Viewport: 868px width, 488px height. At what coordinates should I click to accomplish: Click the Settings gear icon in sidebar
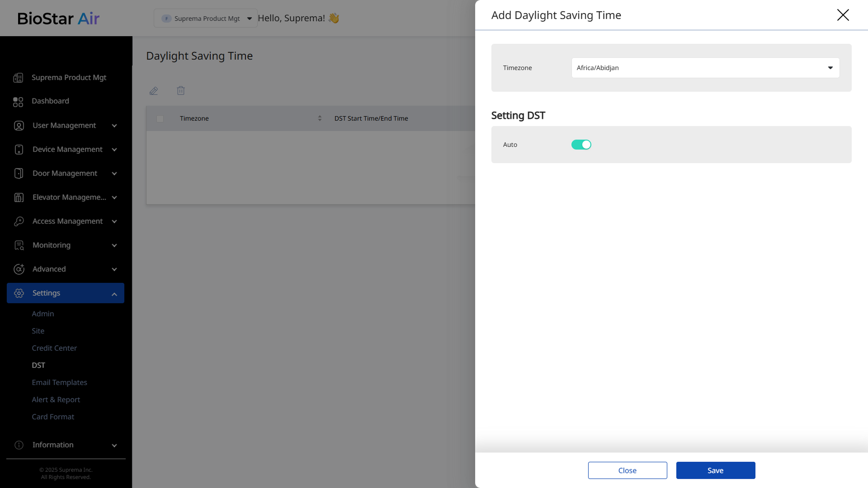point(19,293)
